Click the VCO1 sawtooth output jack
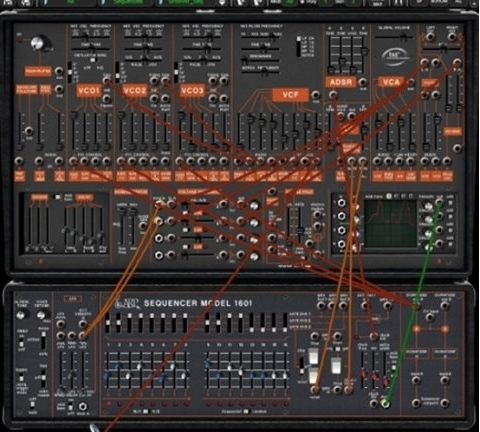Image resolution: width=480 pixels, height=432 pixels. (107, 80)
